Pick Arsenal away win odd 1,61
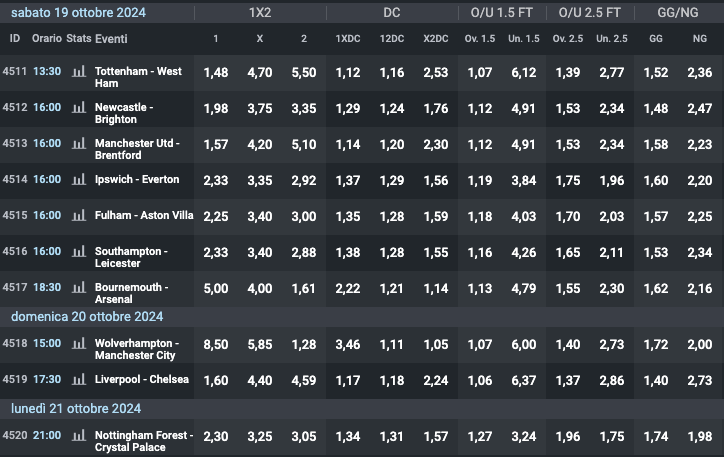The image size is (724, 457). pos(303,289)
